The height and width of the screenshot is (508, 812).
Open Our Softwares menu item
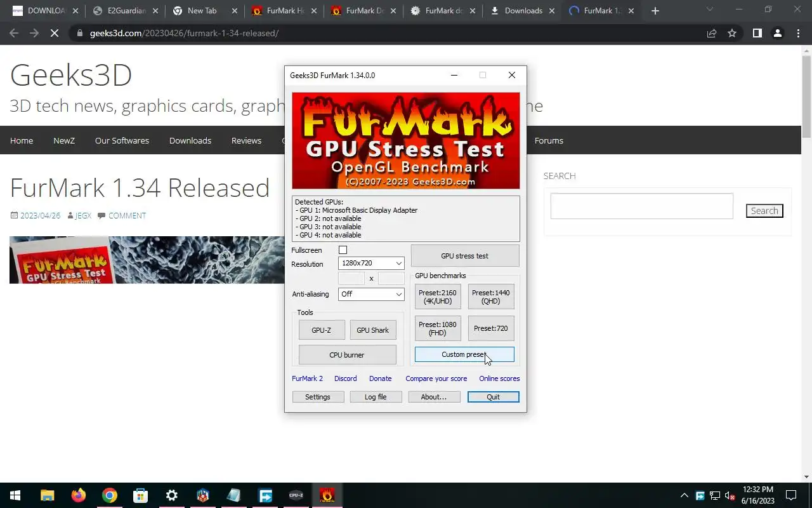[x=122, y=140]
